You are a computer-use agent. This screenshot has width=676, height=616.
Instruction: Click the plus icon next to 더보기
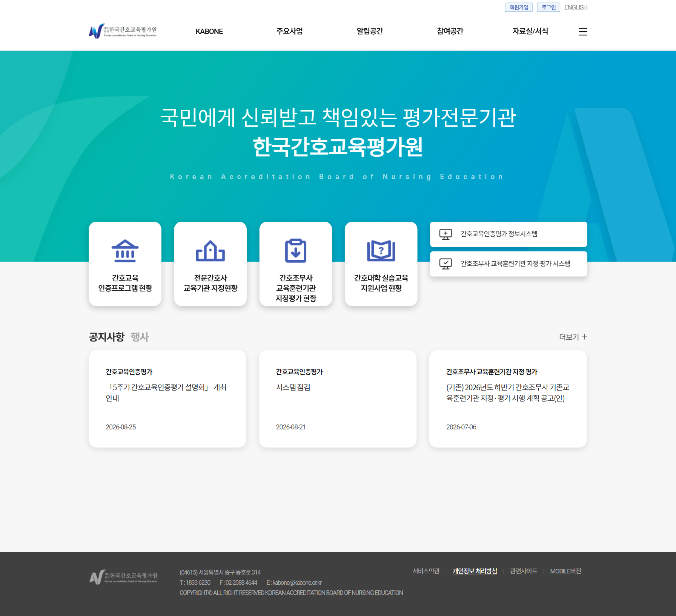point(584,337)
